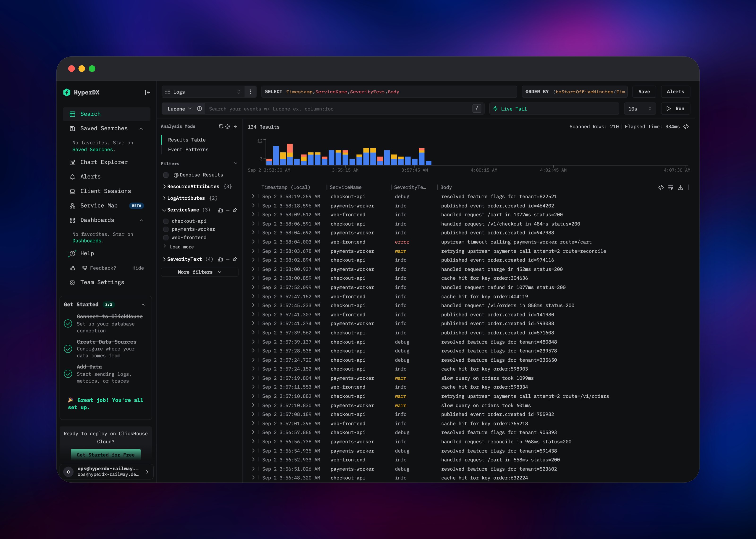Collapse the Get Started checklist
This screenshot has height=539, width=756.
click(x=143, y=305)
